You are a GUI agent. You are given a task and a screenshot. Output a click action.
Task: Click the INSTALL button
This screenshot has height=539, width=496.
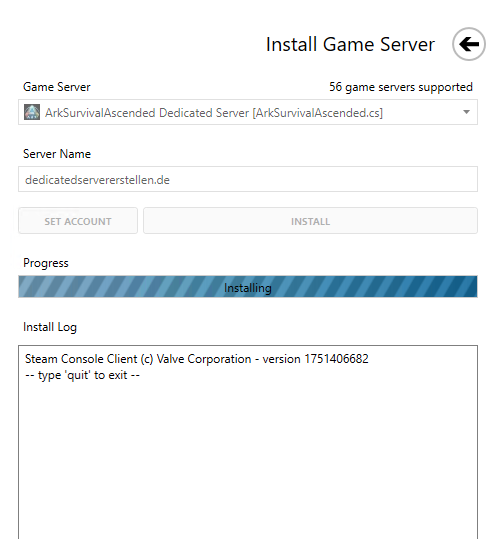(x=310, y=221)
